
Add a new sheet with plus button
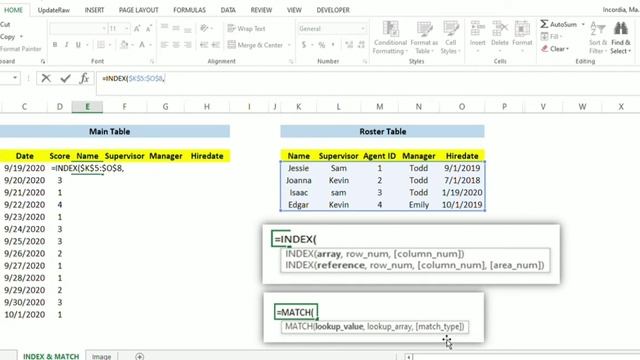pyautogui.click(x=140, y=356)
